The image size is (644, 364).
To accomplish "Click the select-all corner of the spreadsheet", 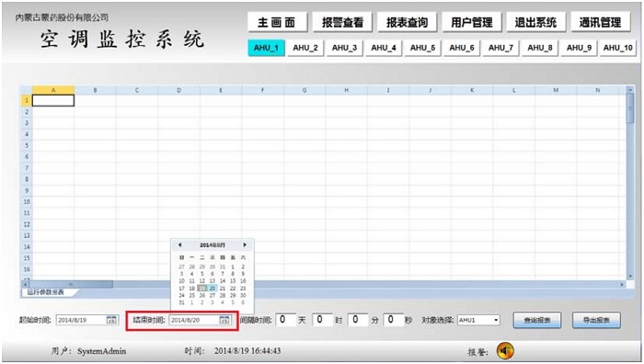I will pyautogui.click(x=27, y=90).
